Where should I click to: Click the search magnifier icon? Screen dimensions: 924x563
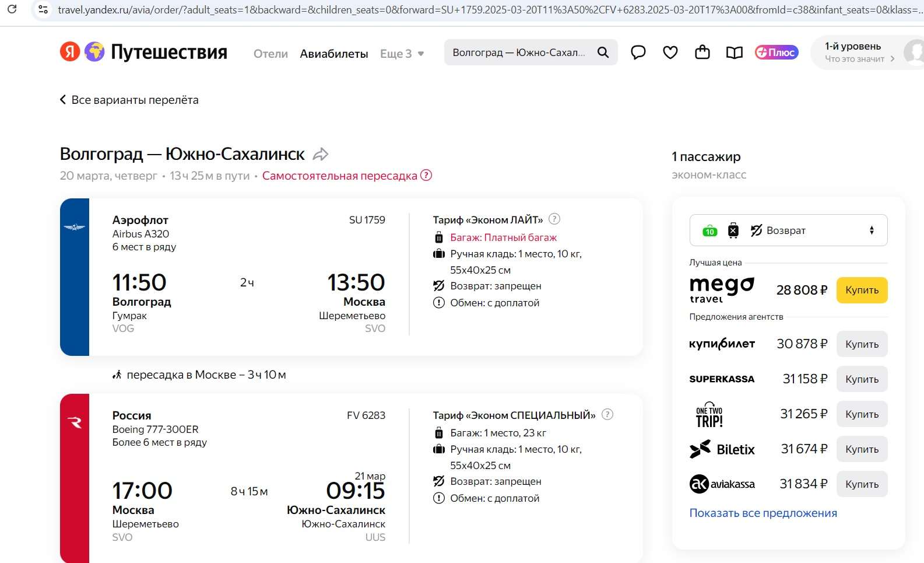[603, 53]
